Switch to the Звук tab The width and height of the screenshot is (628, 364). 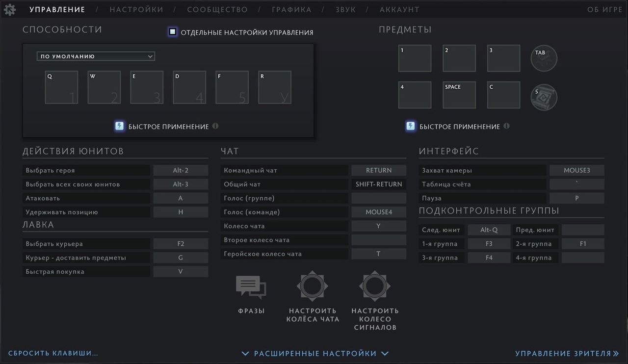click(x=345, y=9)
